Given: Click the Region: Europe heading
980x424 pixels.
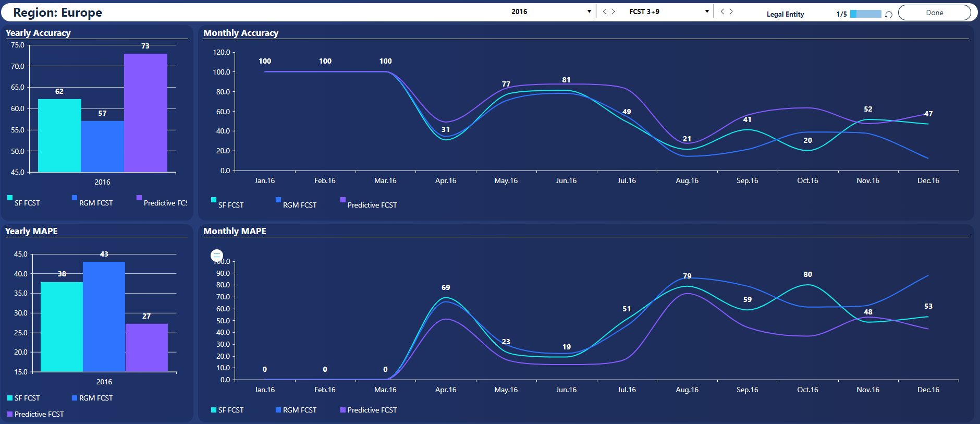Looking at the screenshot, I should (x=57, y=13).
